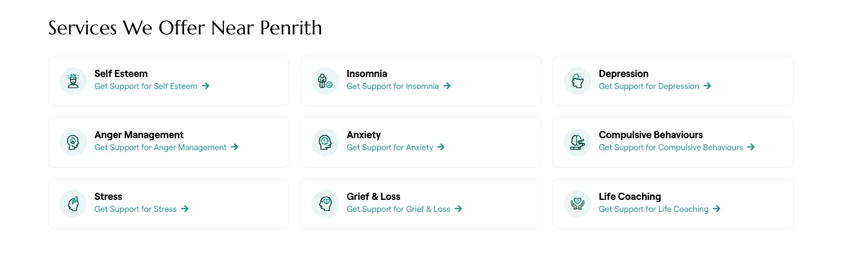
Task: Click the Anxiety service icon
Action: pos(325,142)
